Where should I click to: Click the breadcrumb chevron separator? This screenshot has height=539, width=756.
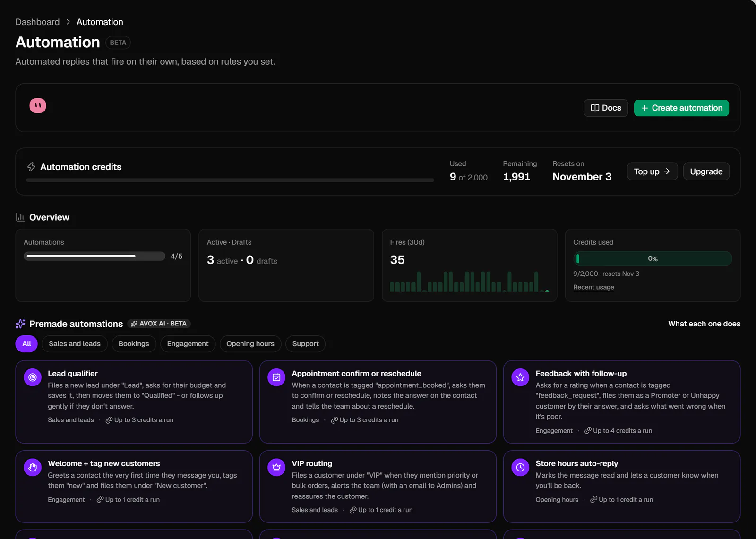coord(68,22)
